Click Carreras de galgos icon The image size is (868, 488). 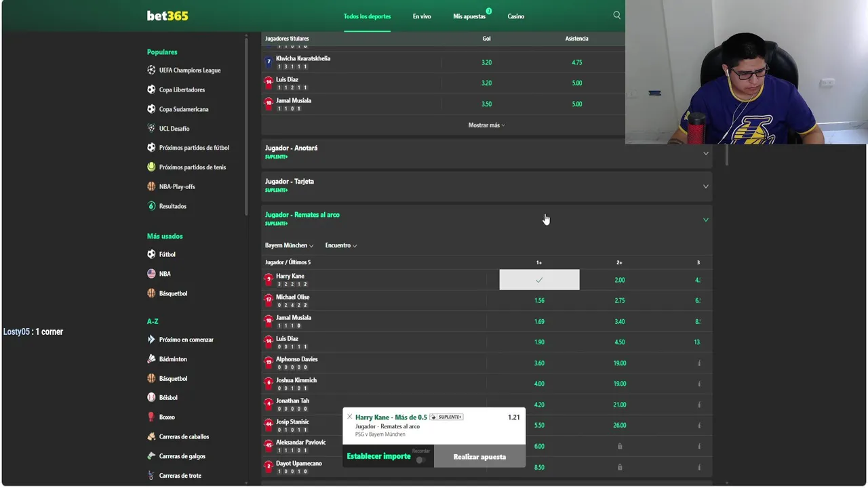(x=151, y=456)
